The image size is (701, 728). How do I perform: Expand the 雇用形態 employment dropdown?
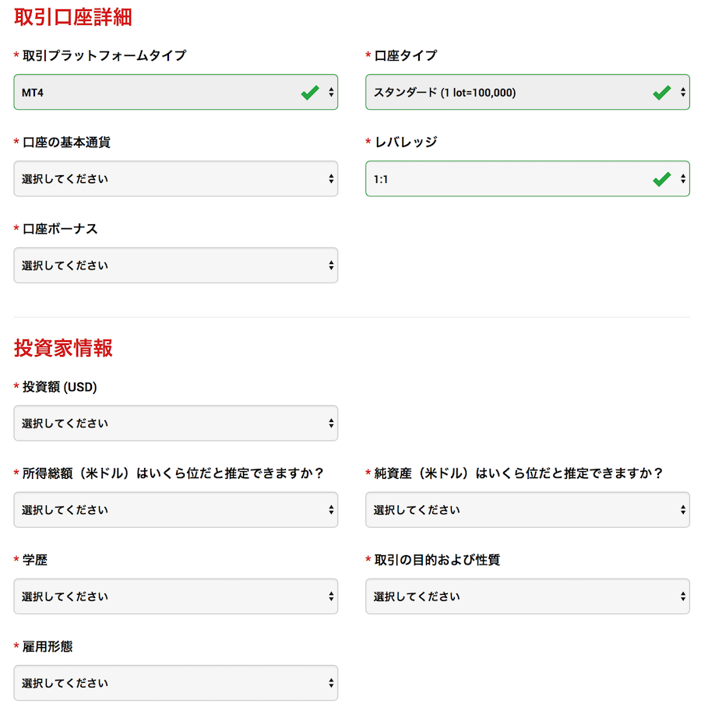click(175, 683)
